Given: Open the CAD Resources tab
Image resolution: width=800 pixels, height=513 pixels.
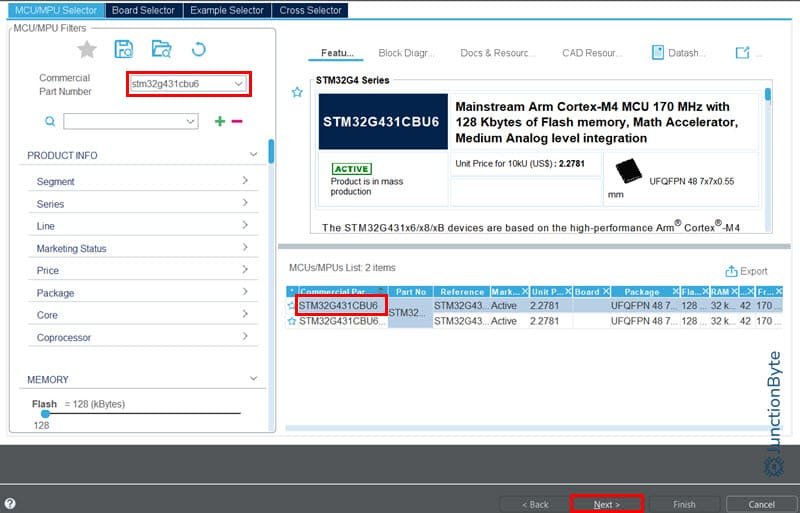Looking at the screenshot, I should [592, 53].
